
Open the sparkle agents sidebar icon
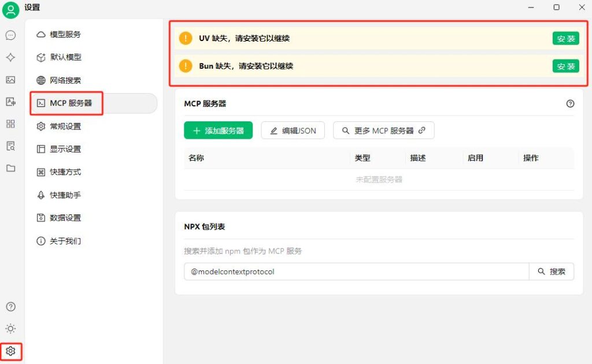click(x=10, y=57)
